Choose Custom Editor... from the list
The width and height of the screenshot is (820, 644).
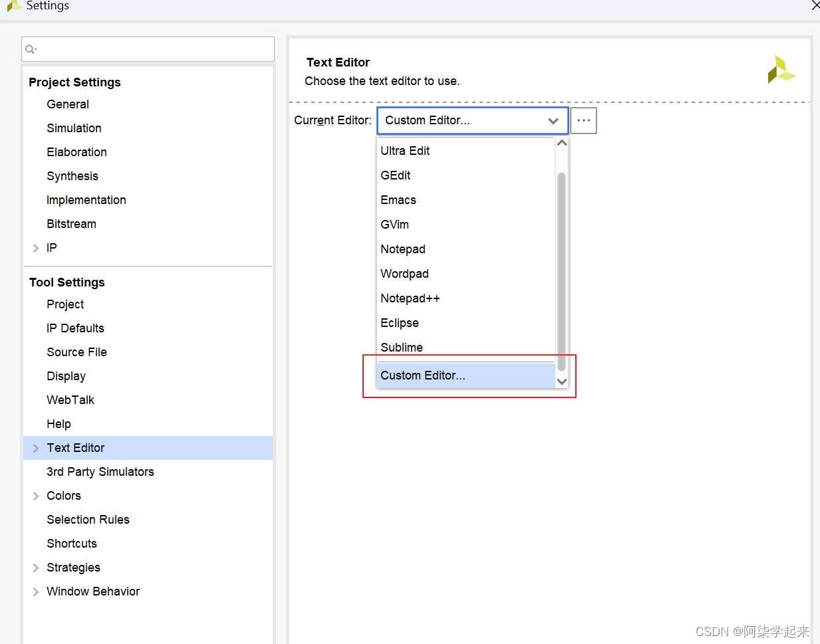coord(466,376)
